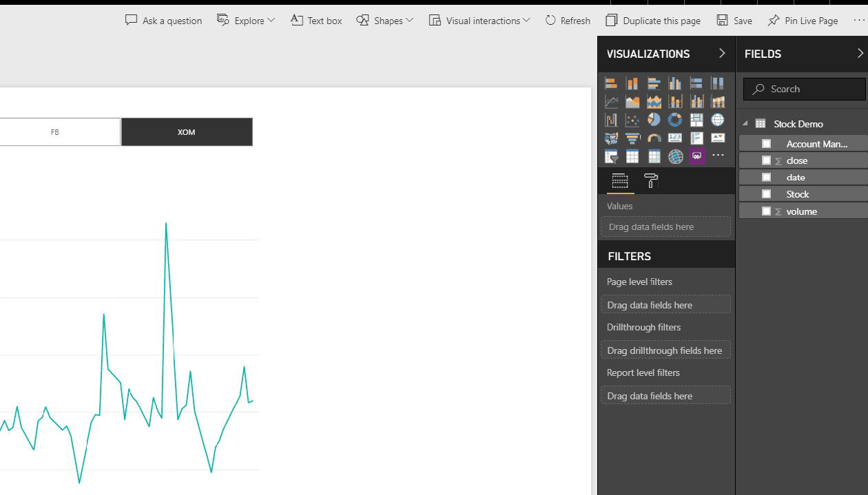
Task: Focus the Fields search box
Action: coord(804,89)
